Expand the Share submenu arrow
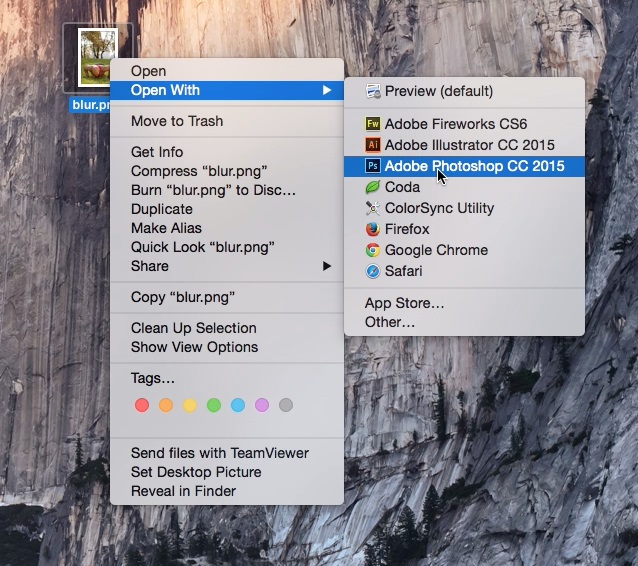The height and width of the screenshot is (566, 638). click(327, 266)
